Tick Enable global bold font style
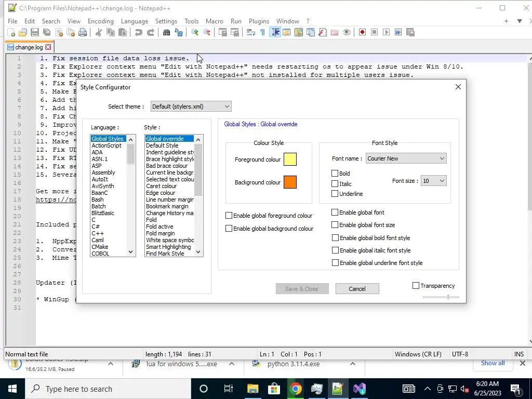This screenshot has width=532, height=399. [x=335, y=238]
